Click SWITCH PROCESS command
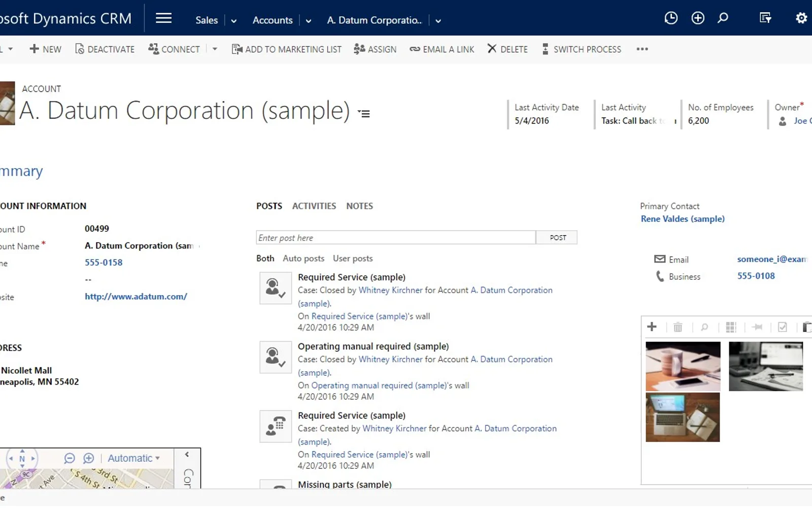The image size is (812, 508). point(582,49)
